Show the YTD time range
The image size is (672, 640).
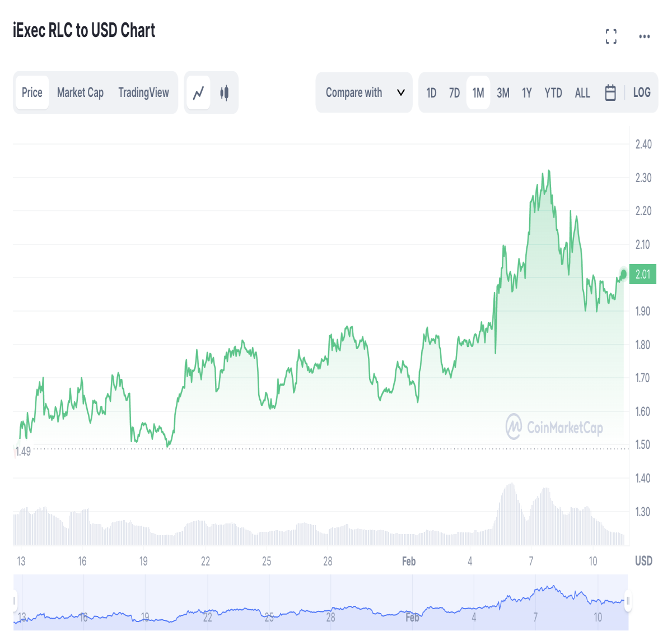point(553,92)
